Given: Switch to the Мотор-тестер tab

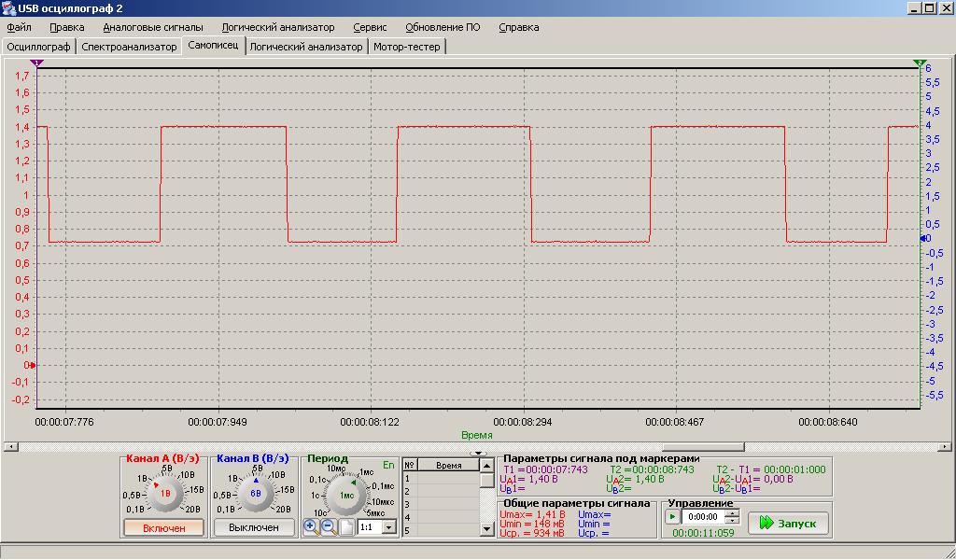Looking at the screenshot, I should [x=407, y=46].
